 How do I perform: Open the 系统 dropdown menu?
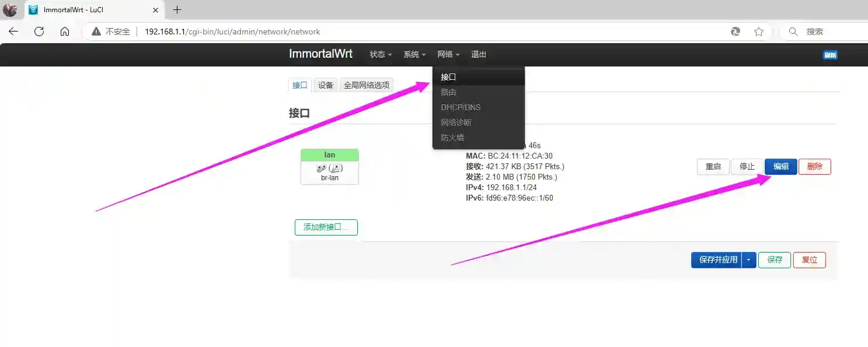point(413,54)
